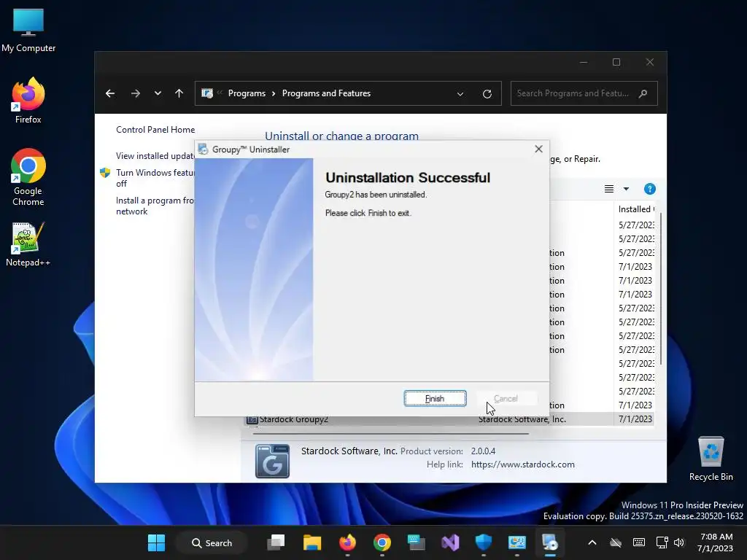Click Finish to exit the uninstaller
Screen dimensions: 747x560
pos(435,399)
